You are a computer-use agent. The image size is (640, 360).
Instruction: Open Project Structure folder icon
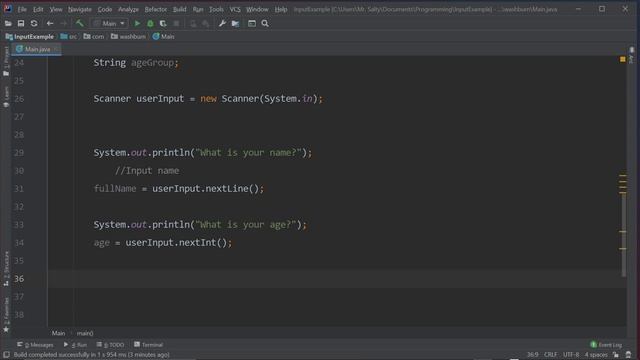pos(236,24)
